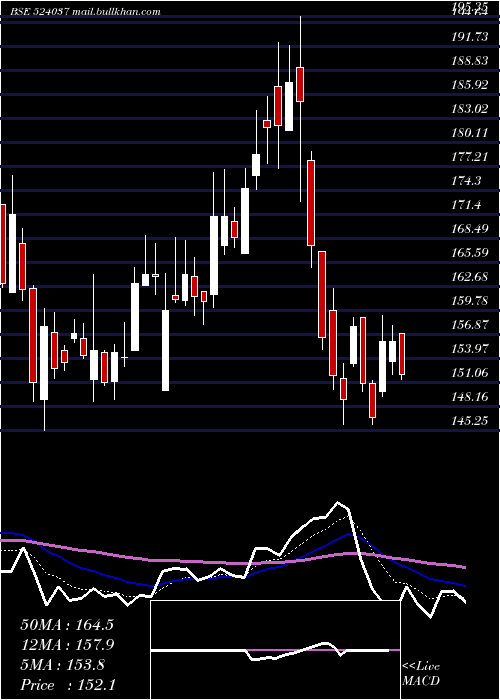Click the 5MA : 153.8 readout
500x700 pixels.
click(x=62, y=665)
